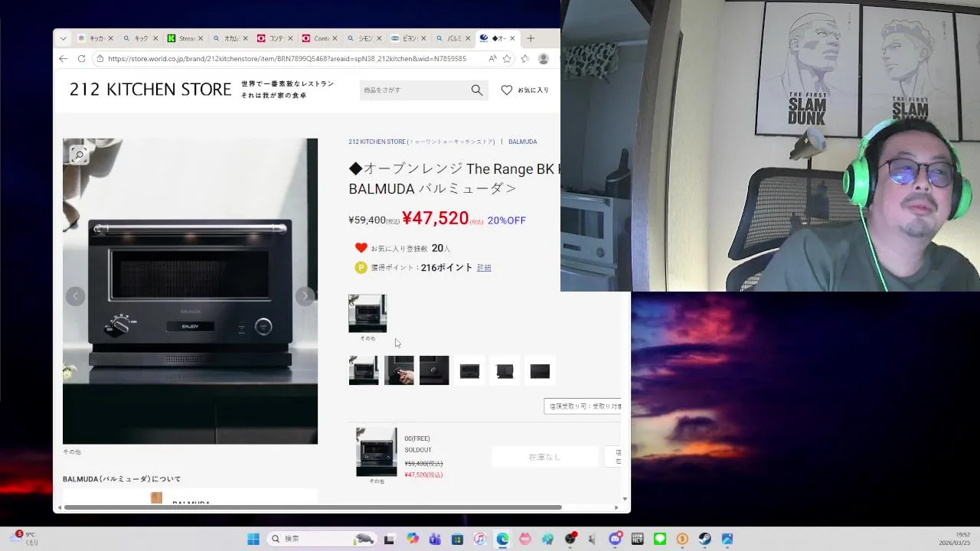Screen dimensions: 980x551
Task: Click the horizontal page scrollbar
Action: pyautogui.click(x=312, y=507)
